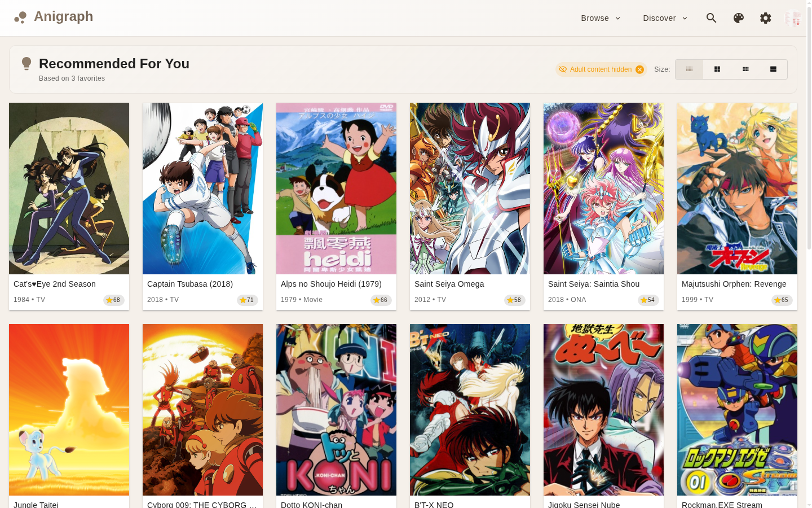Expand the Browse dropdown menu
This screenshot has width=812, height=508.
(601, 18)
